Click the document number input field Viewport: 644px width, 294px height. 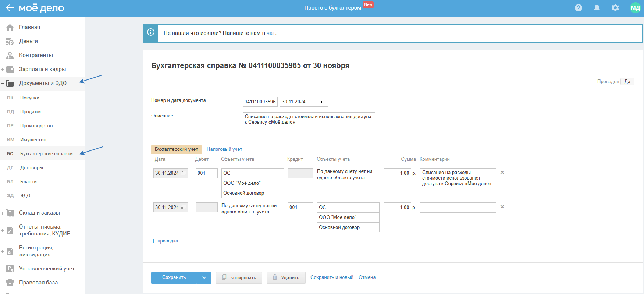tap(260, 102)
